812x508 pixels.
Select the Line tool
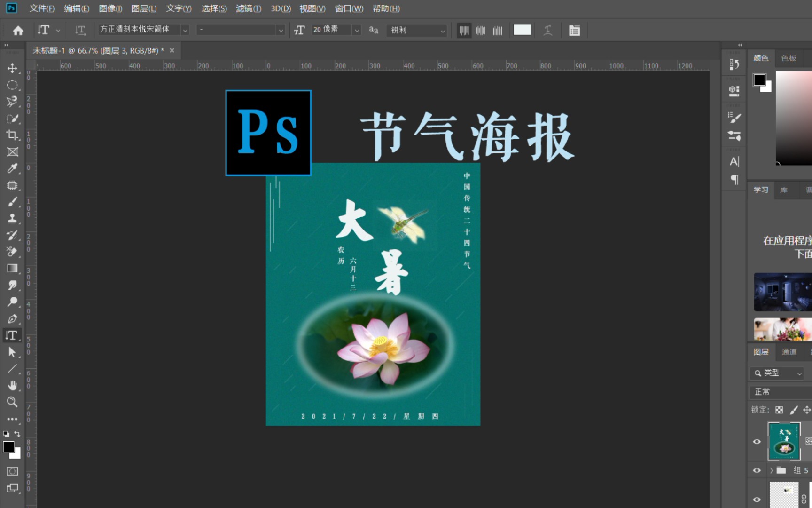(12, 369)
